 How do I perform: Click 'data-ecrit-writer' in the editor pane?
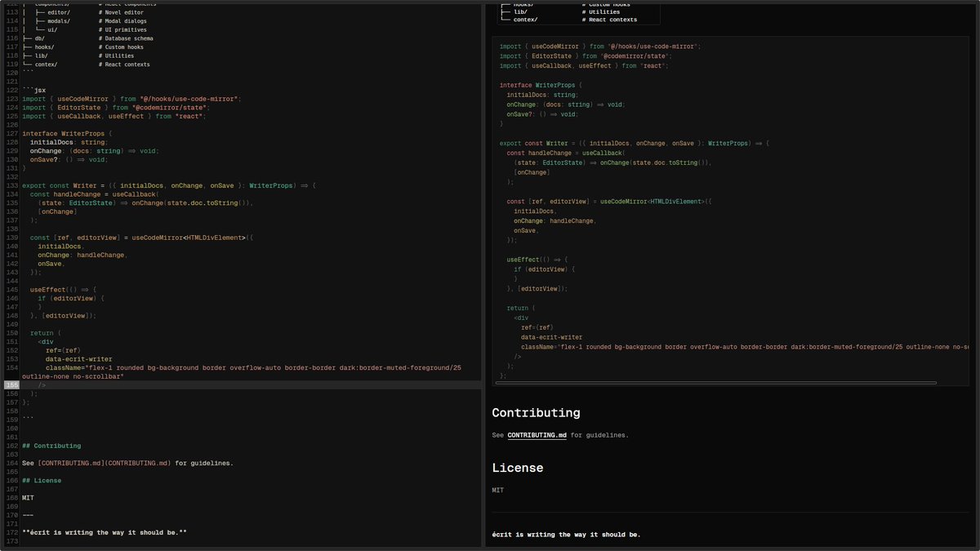point(79,359)
